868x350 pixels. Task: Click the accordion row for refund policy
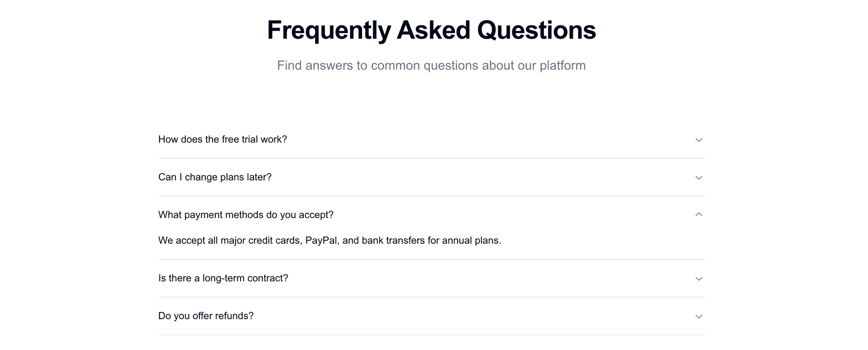[431, 316]
